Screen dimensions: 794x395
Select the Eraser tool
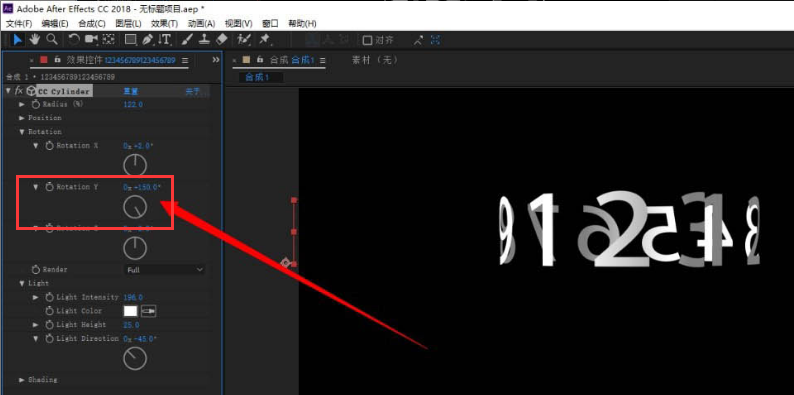[x=221, y=40]
